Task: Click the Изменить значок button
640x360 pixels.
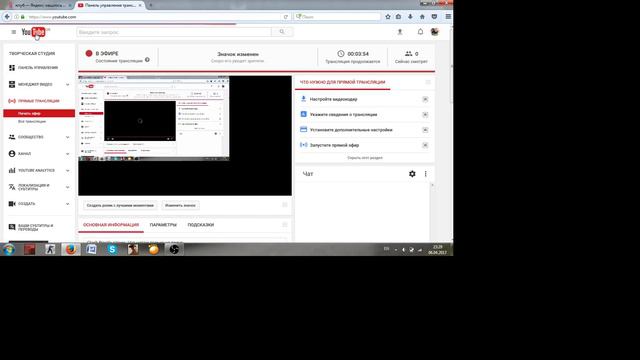Action: (180, 205)
